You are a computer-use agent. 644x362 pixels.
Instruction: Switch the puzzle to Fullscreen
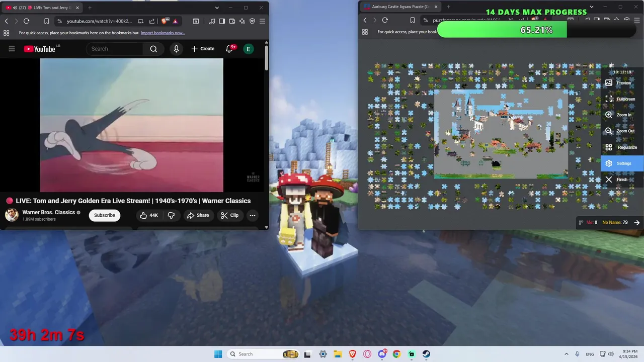tap(622, 99)
